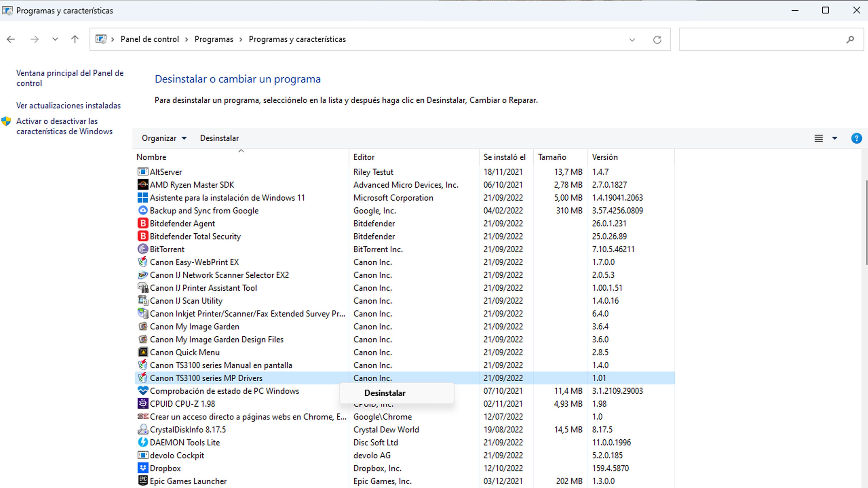Click the Riley Testut editor cell
The width and height of the screenshot is (868, 488).
(x=373, y=172)
